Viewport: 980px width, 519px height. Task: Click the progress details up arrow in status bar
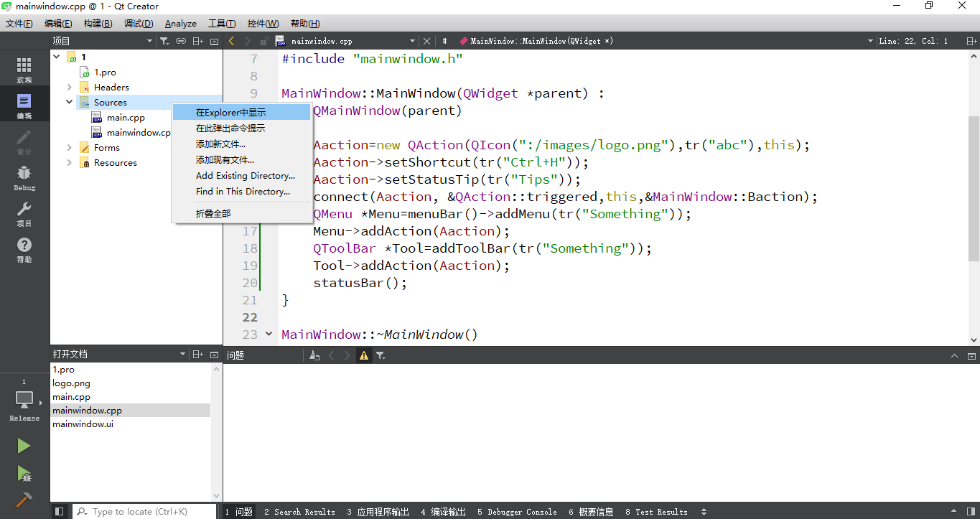(x=953, y=511)
